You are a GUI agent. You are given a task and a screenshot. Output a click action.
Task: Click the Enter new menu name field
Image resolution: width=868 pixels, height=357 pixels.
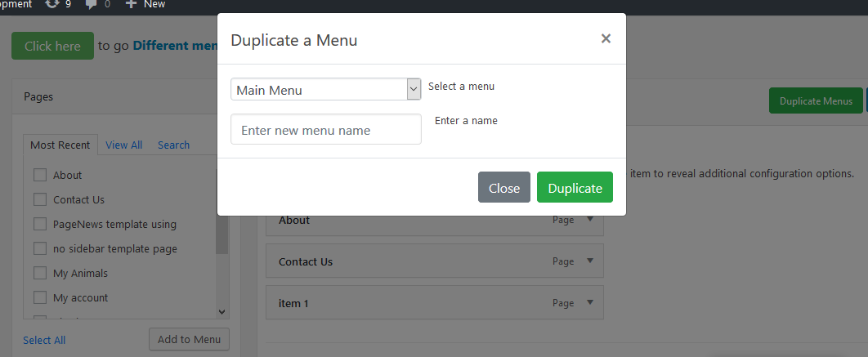pos(325,130)
